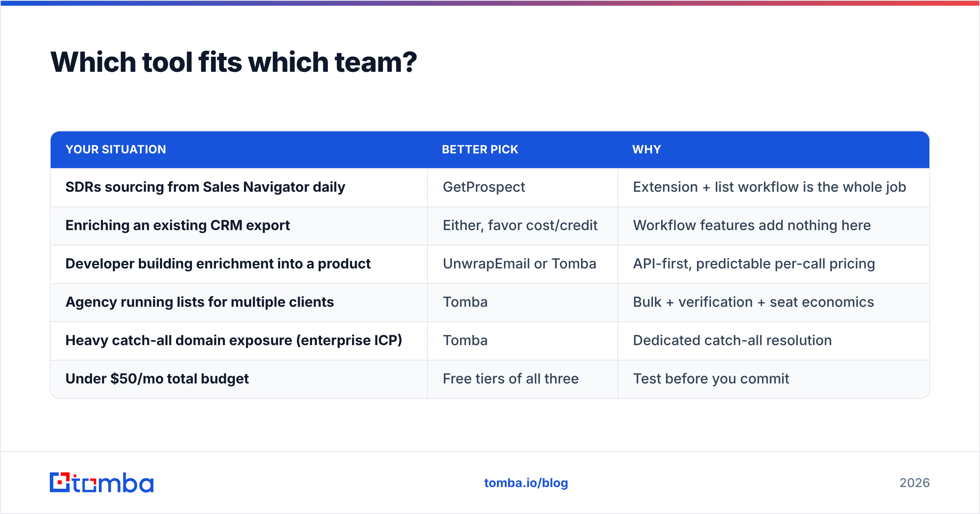Click the Tomba logo in footer
This screenshot has width=980, height=514.
[102, 483]
